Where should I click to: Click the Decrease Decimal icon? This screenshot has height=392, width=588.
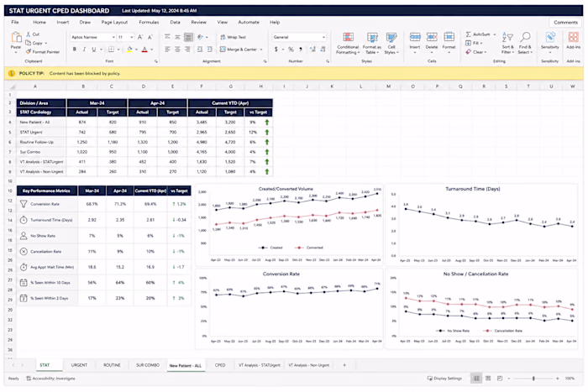pyautogui.click(x=323, y=50)
